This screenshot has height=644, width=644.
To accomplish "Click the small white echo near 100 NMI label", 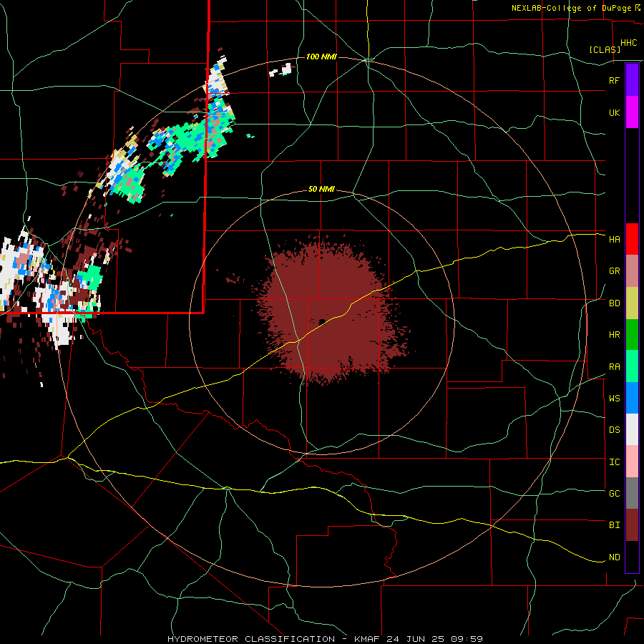I will pyautogui.click(x=280, y=70).
